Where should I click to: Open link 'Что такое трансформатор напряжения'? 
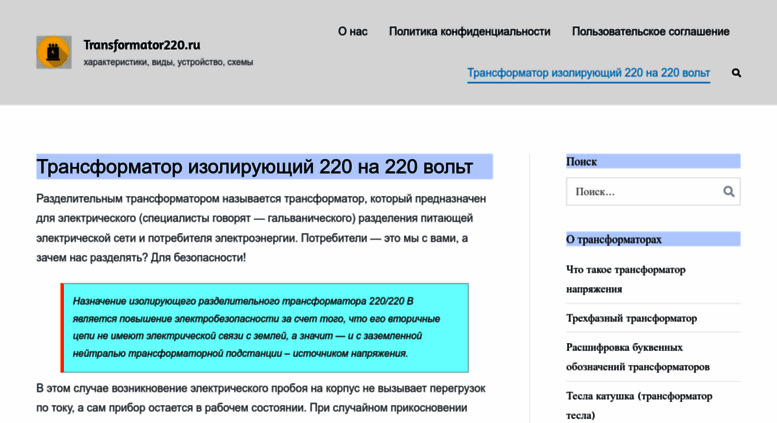click(x=626, y=279)
